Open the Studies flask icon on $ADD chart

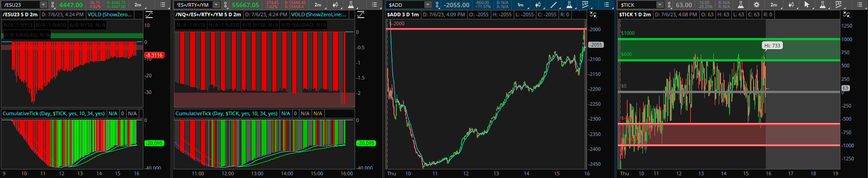pyautogui.click(x=569, y=5)
